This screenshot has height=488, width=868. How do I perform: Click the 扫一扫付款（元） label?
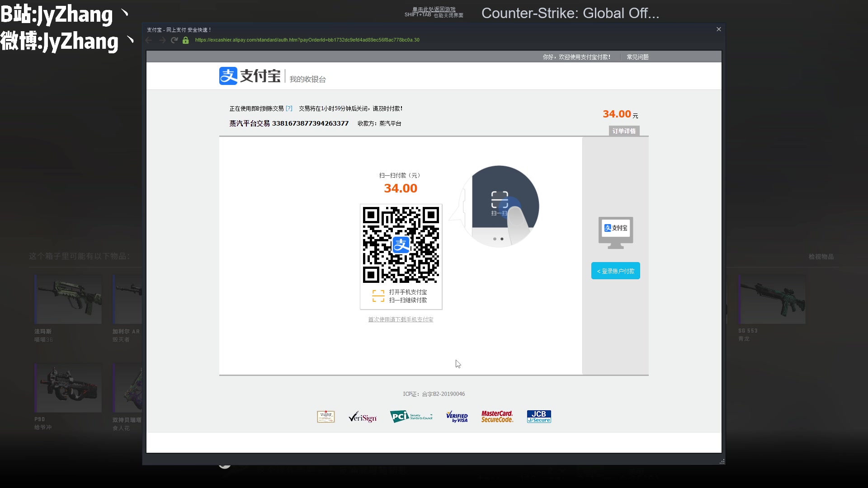pyautogui.click(x=400, y=175)
